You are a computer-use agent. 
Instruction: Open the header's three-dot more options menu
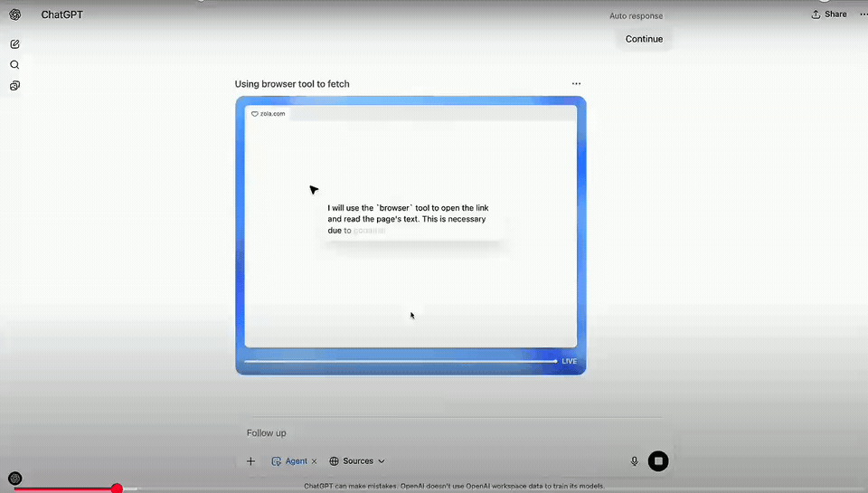tap(863, 14)
